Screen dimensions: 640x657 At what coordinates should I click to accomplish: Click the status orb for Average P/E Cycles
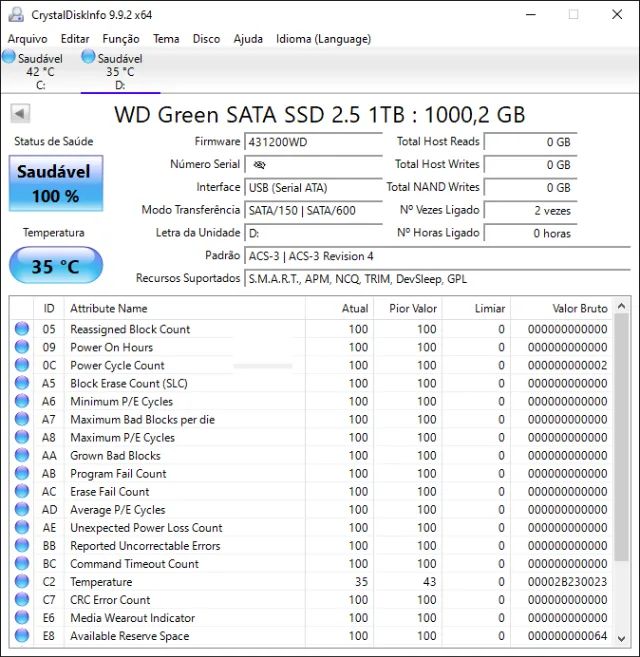[x=22, y=509]
